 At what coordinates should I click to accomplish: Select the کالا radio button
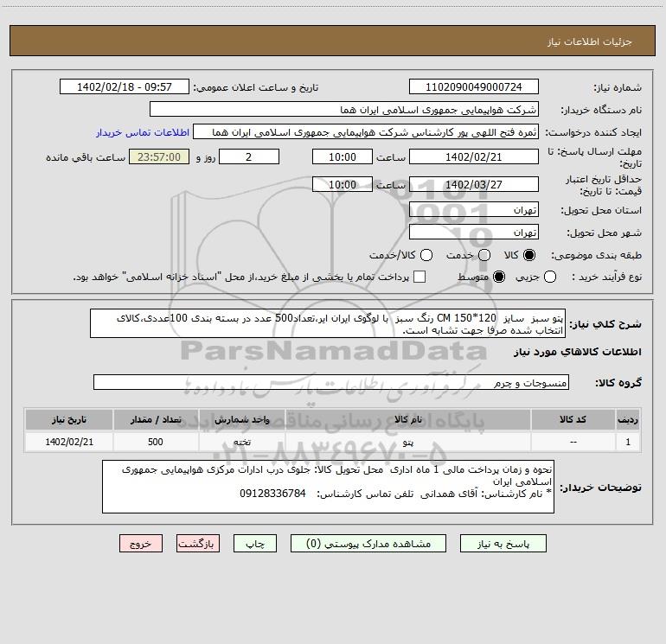point(529,255)
